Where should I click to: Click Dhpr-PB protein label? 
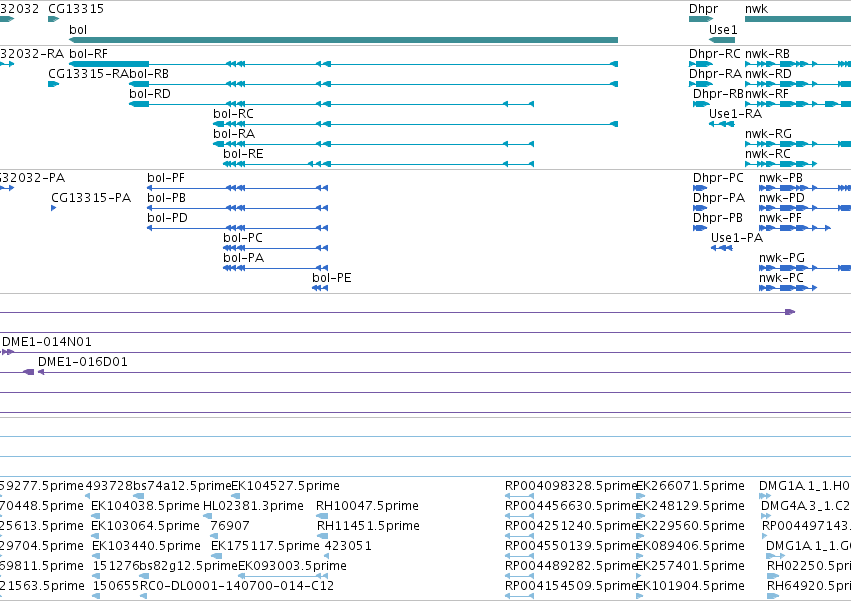(x=717, y=218)
